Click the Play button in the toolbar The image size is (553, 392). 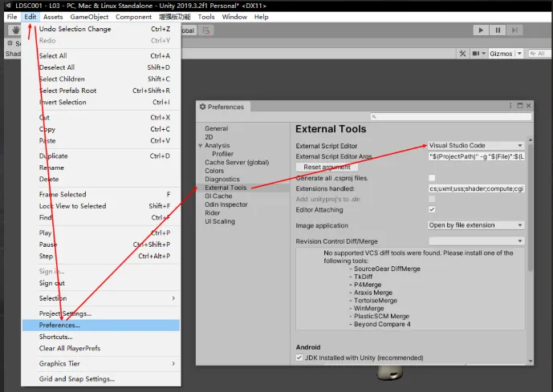[481, 30]
